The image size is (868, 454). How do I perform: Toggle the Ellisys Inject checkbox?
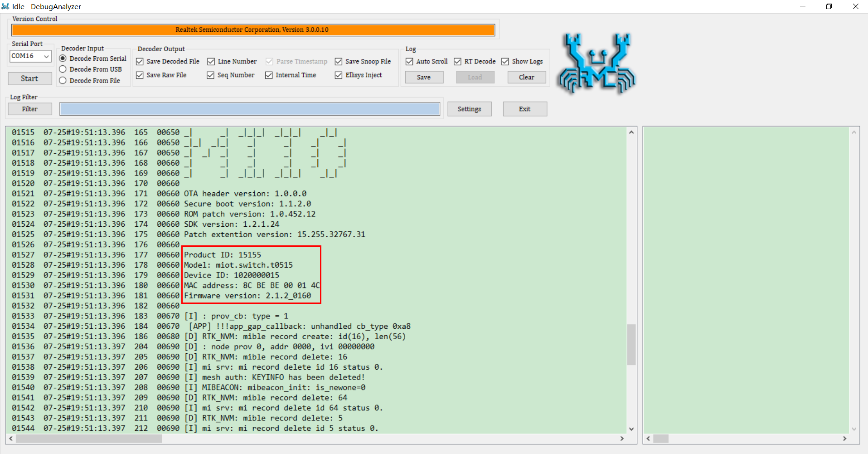[339, 75]
